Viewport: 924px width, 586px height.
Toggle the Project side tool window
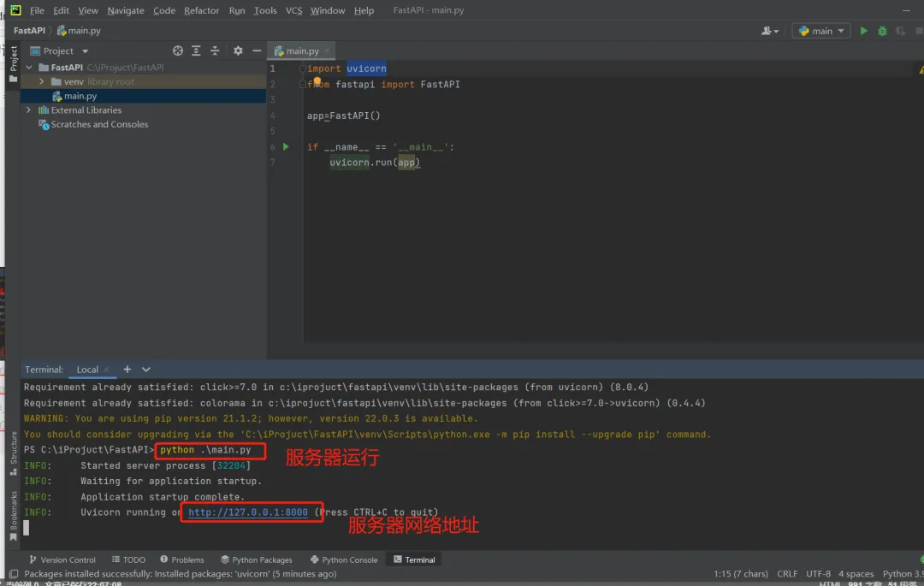[13, 63]
